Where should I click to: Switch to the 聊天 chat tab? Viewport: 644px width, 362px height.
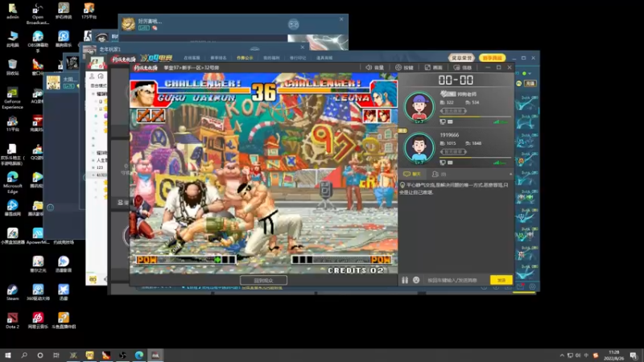[412, 174]
